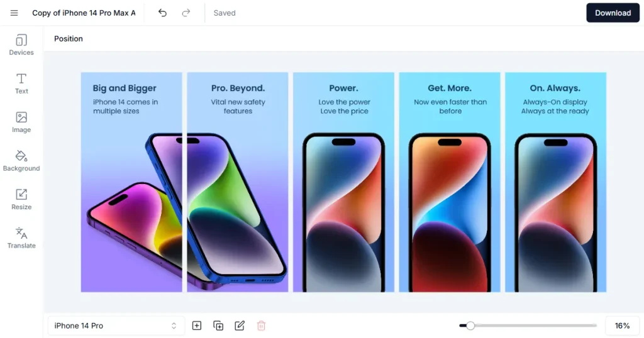Open the Resize panel

pos(21,199)
